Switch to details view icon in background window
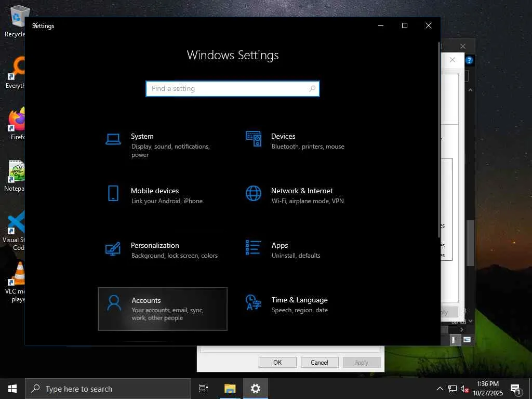 tap(454, 340)
